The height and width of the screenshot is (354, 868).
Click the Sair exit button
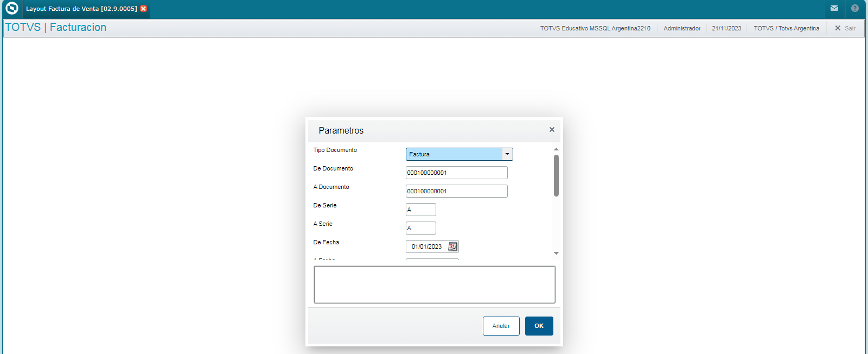point(845,28)
